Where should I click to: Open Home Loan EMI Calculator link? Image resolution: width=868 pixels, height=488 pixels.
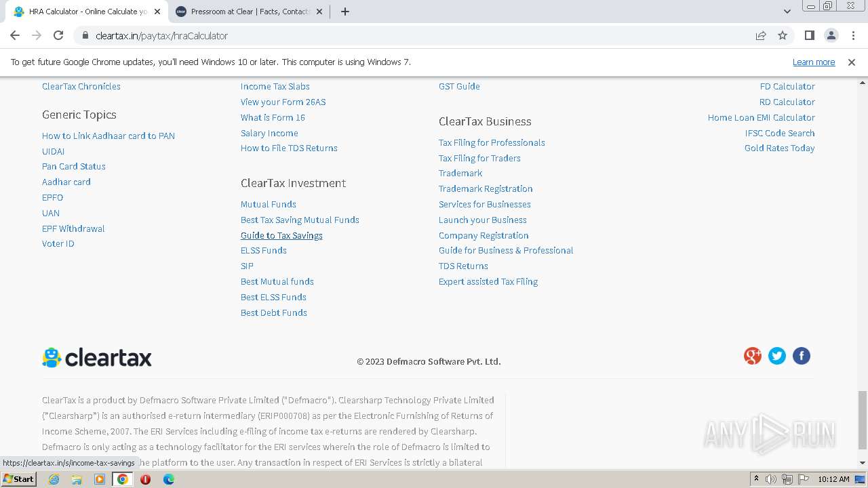(x=762, y=117)
